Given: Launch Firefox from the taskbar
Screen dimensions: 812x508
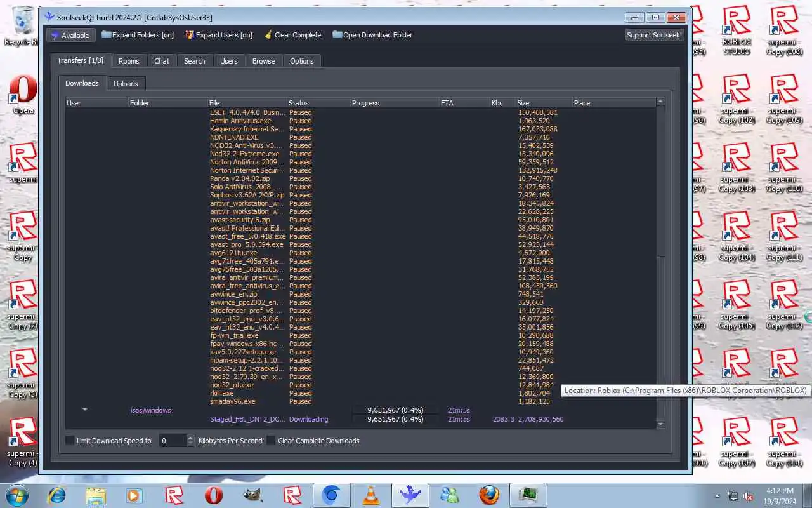Looking at the screenshot, I should 489,495.
